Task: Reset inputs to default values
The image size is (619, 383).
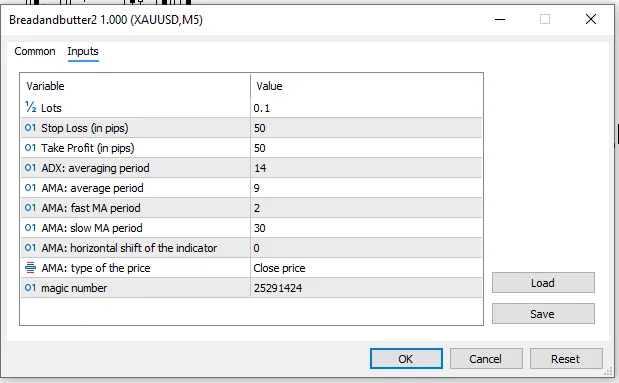Action: coord(566,359)
